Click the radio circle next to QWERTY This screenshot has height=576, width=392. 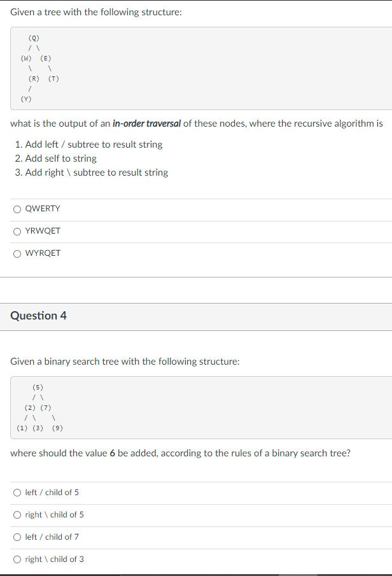[x=17, y=208]
